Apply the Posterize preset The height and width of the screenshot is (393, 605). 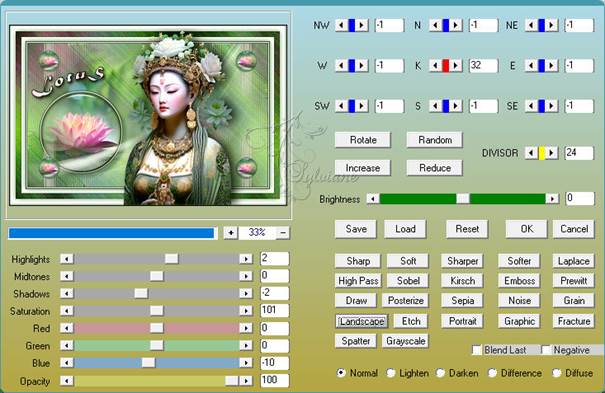(x=406, y=300)
